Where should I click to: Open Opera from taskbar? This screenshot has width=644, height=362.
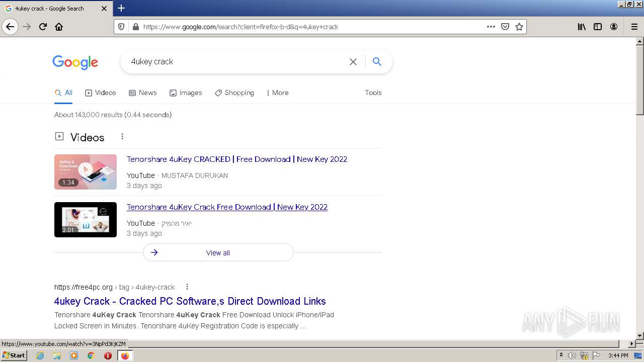pos(108,355)
